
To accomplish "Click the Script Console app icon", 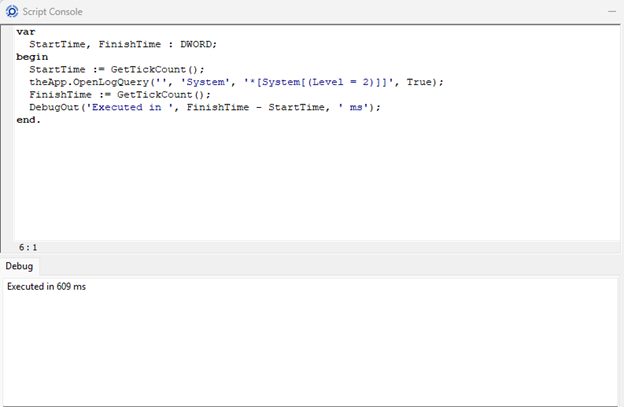I will (x=11, y=11).
